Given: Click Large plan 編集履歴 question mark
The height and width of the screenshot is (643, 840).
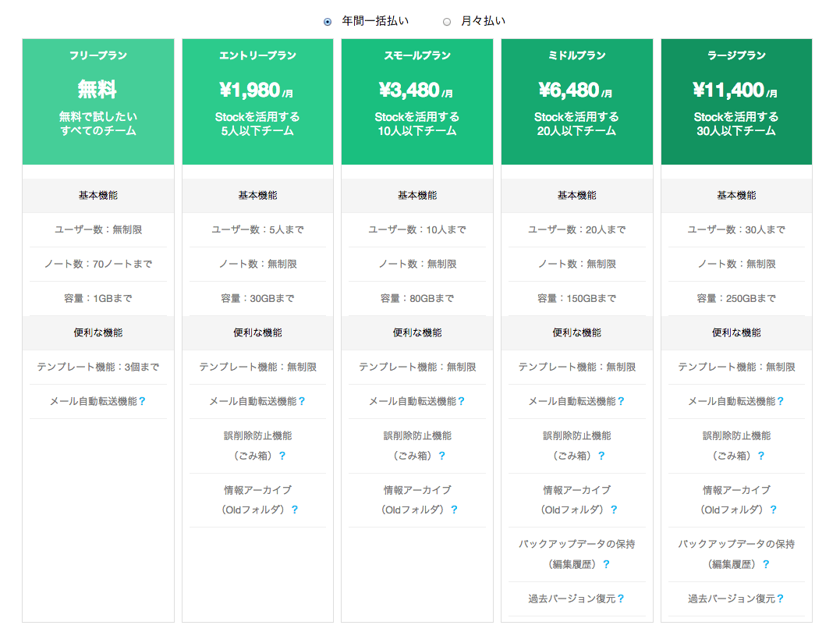Looking at the screenshot, I should coord(766,564).
